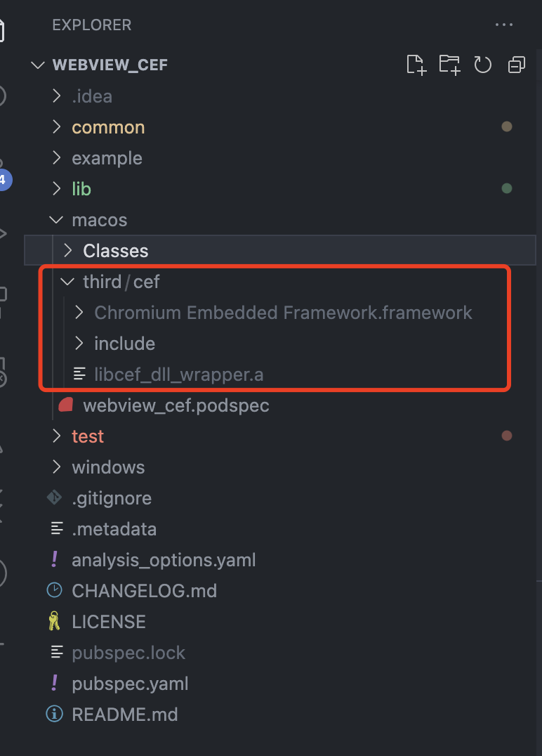Image resolution: width=542 pixels, height=756 pixels.
Task: Open the CHANGELOG.md file
Action: coord(144,590)
